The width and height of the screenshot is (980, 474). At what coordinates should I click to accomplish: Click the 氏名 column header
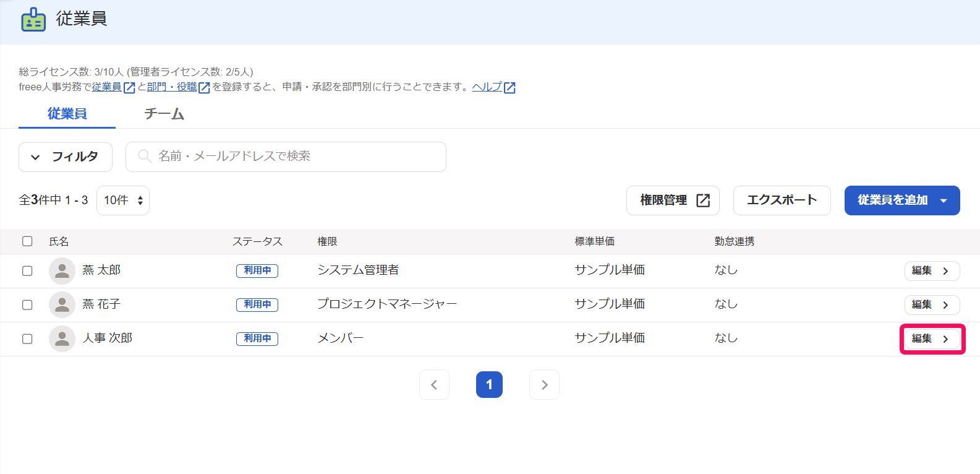[x=59, y=241]
